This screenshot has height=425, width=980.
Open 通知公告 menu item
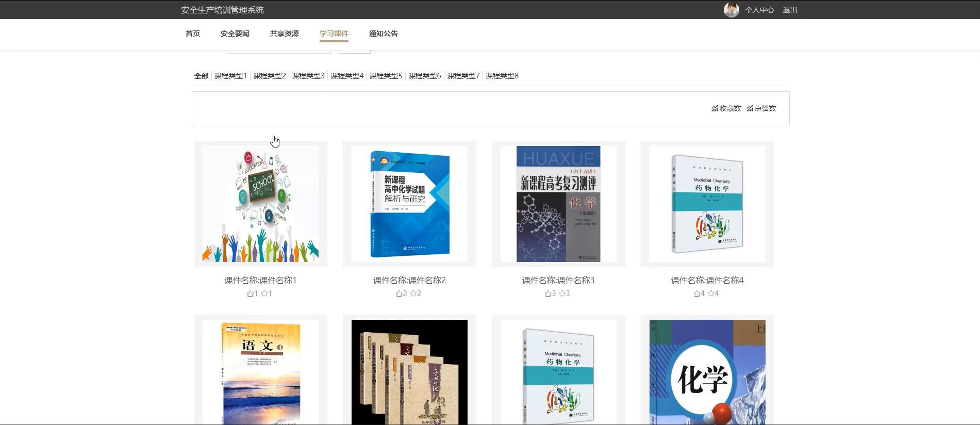(384, 34)
